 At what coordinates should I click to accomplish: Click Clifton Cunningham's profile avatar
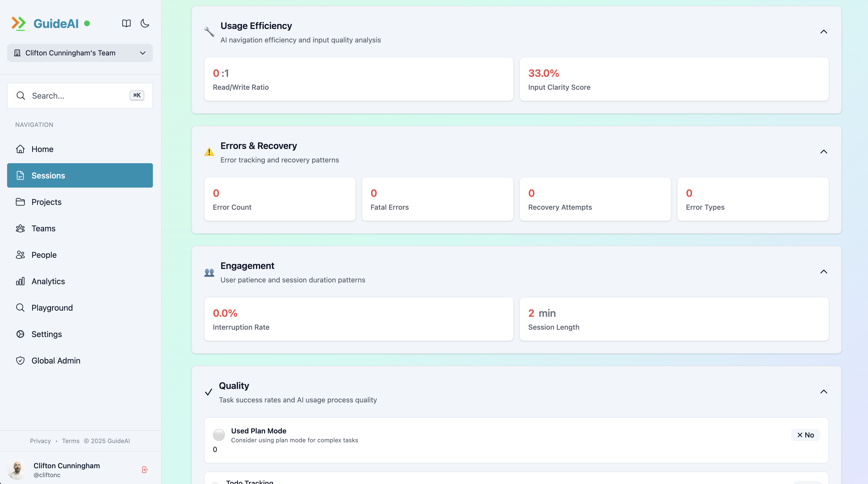point(17,470)
